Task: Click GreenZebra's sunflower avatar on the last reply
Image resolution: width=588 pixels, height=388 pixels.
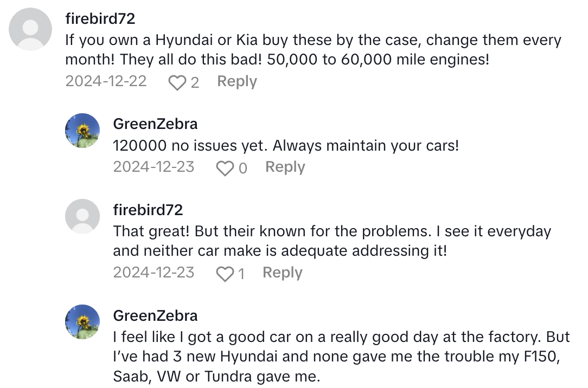Action: [x=82, y=322]
